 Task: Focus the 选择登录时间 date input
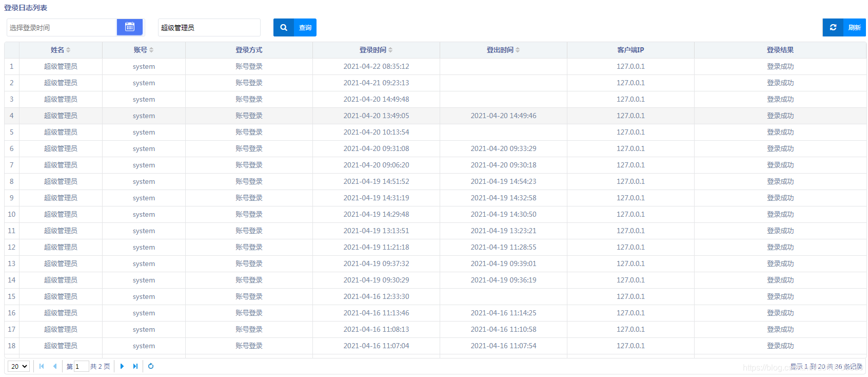pyautogui.click(x=62, y=28)
